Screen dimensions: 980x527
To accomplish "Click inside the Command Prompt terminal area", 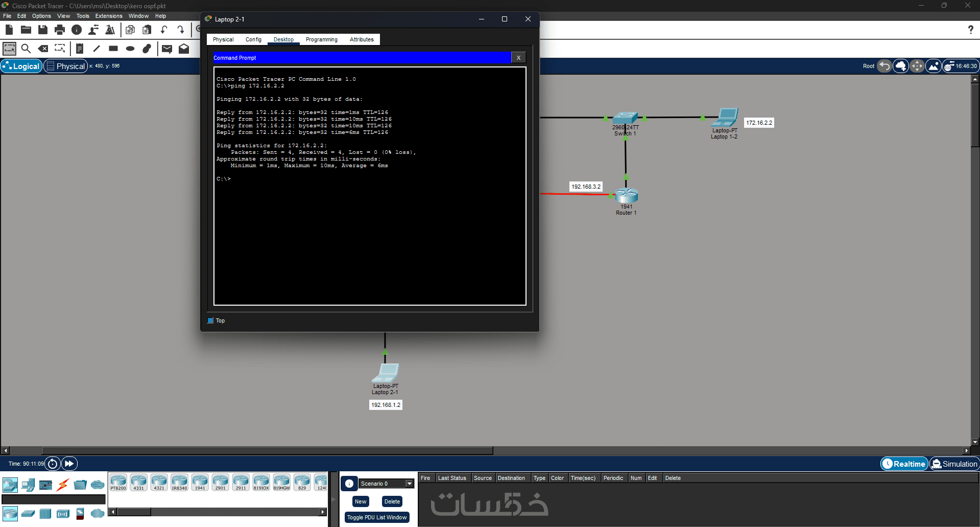I will (370, 186).
